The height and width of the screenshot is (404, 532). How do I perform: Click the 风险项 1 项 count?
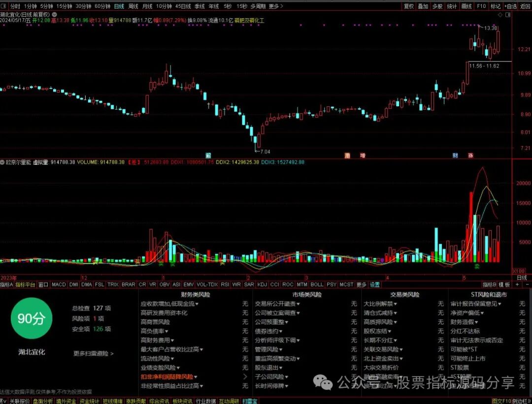[88, 318]
